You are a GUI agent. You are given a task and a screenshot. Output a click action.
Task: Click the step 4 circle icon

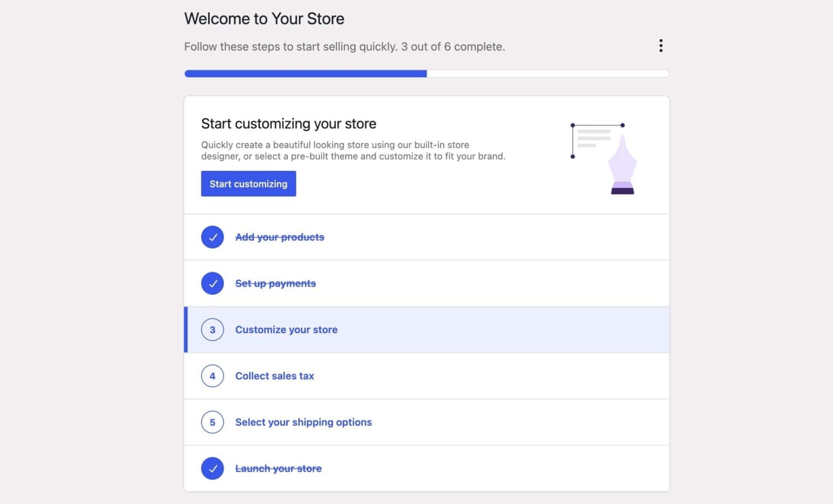[x=212, y=376]
